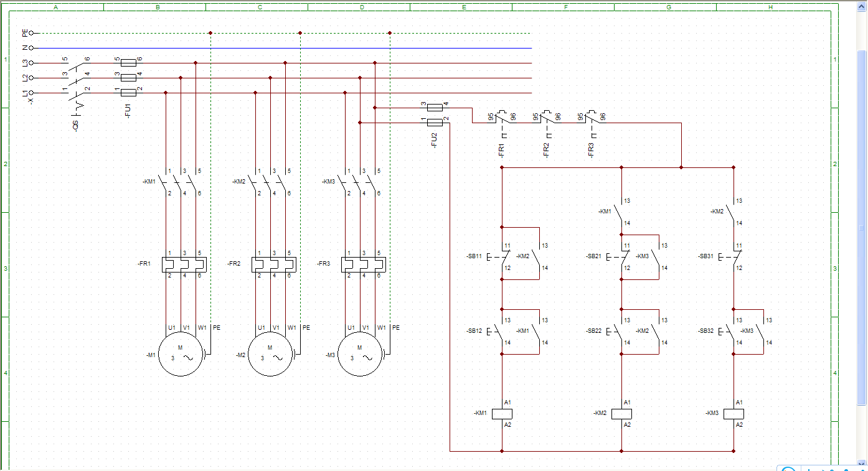Click the vertical scrollbar thumb
The width and height of the screenshot is (868, 471).
(862, 227)
